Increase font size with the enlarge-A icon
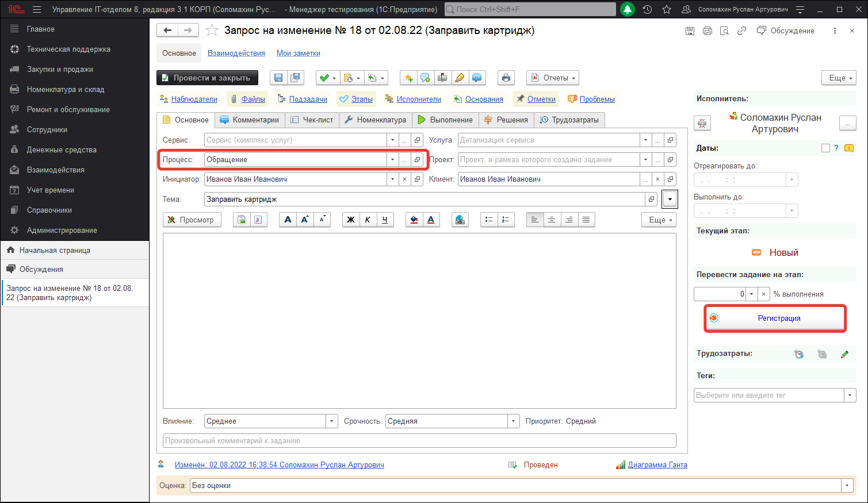Screen dimensions: 868x503 click(305, 220)
